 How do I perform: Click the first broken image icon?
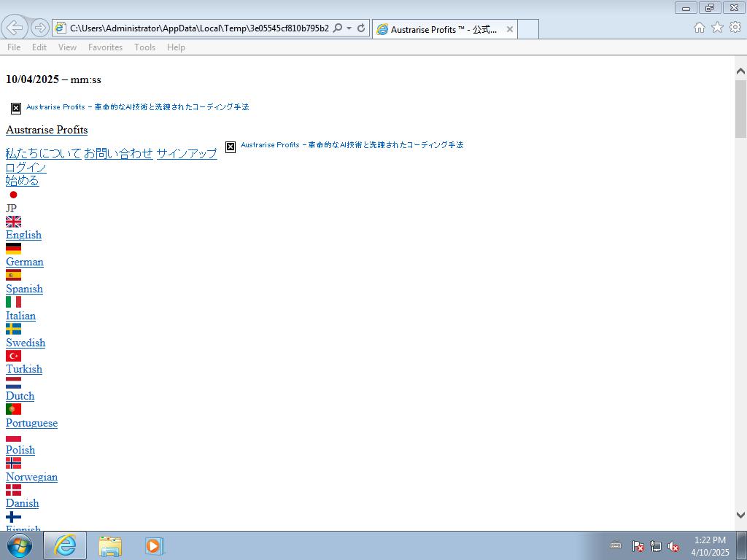[16, 109]
